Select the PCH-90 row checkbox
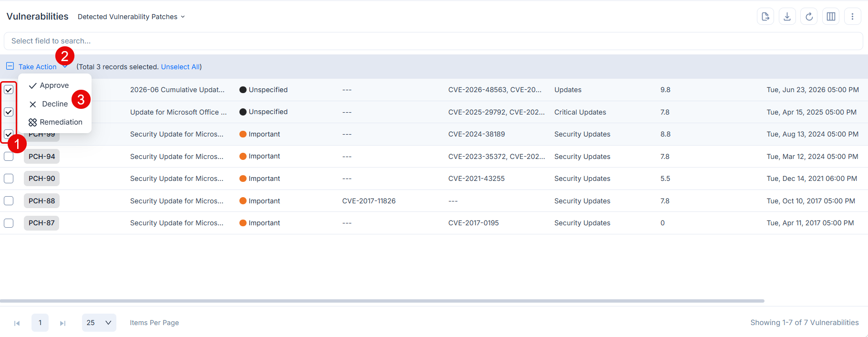Viewport: 868px width, 337px height. [x=9, y=179]
